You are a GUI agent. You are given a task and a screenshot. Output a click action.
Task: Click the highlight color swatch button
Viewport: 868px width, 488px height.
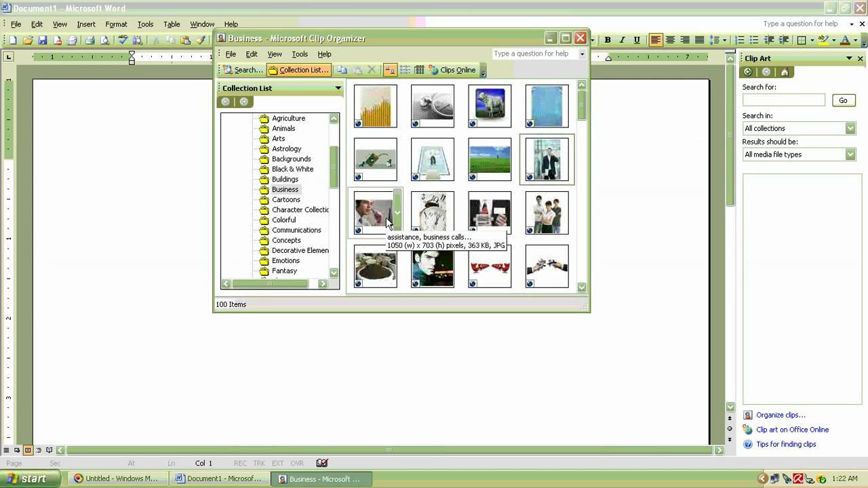click(x=824, y=40)
